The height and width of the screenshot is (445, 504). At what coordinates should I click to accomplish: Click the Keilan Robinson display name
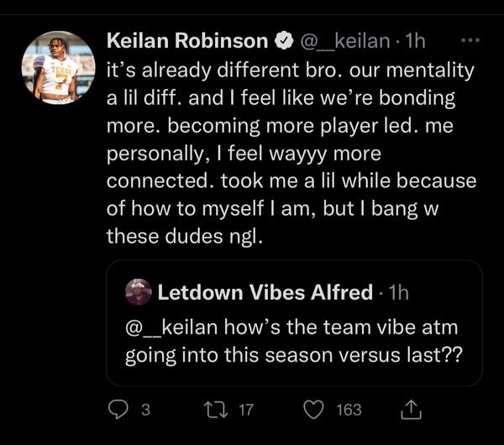coord(188,40)
